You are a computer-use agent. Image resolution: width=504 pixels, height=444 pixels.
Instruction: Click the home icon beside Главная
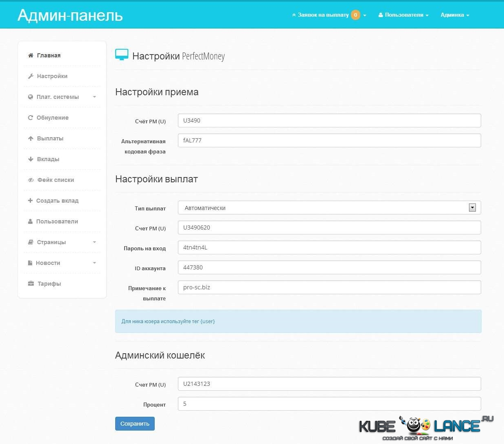coord(31,55)
